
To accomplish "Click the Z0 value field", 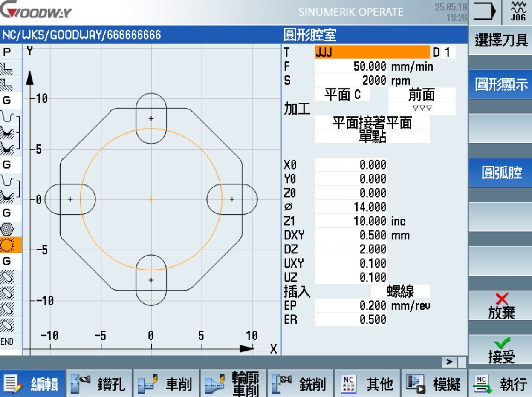I will [x=351, y=193].
